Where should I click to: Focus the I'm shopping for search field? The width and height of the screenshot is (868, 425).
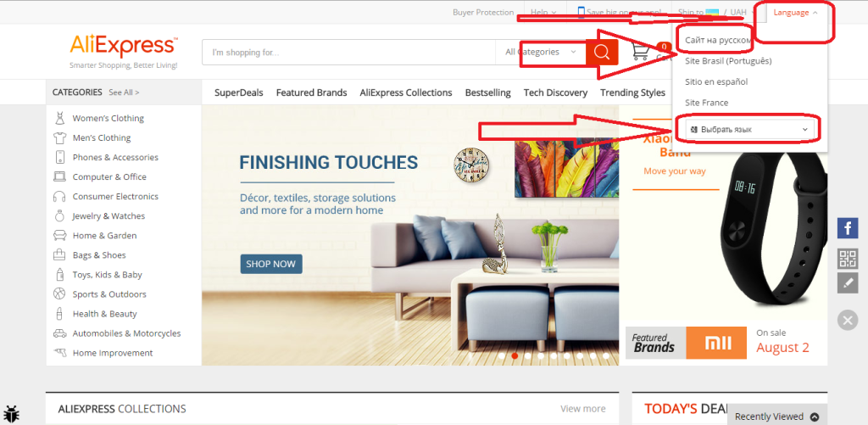(x=348, y=52)
